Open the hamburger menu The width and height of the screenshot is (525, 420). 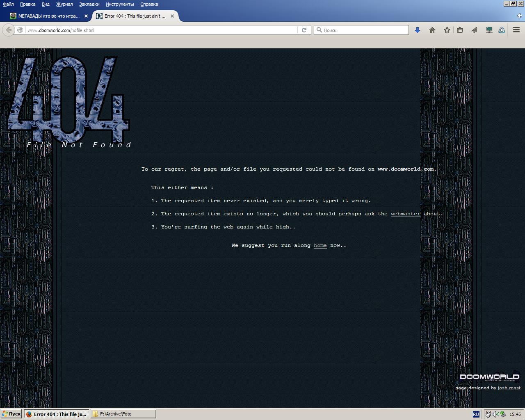516,30
